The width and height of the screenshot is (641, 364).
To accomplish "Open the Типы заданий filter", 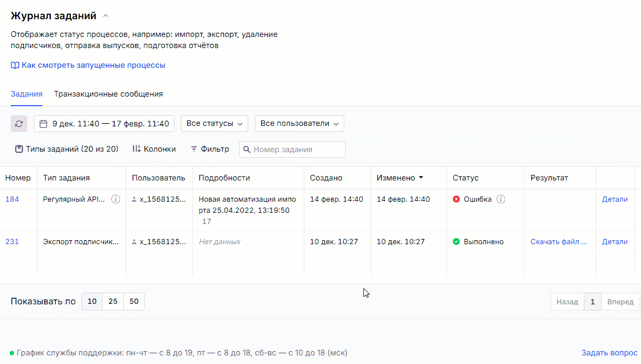I will click(x=66, y=149).
